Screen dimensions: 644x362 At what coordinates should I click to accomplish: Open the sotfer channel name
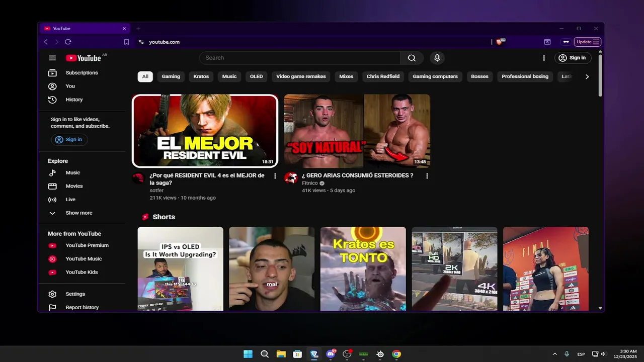[156, 191]
